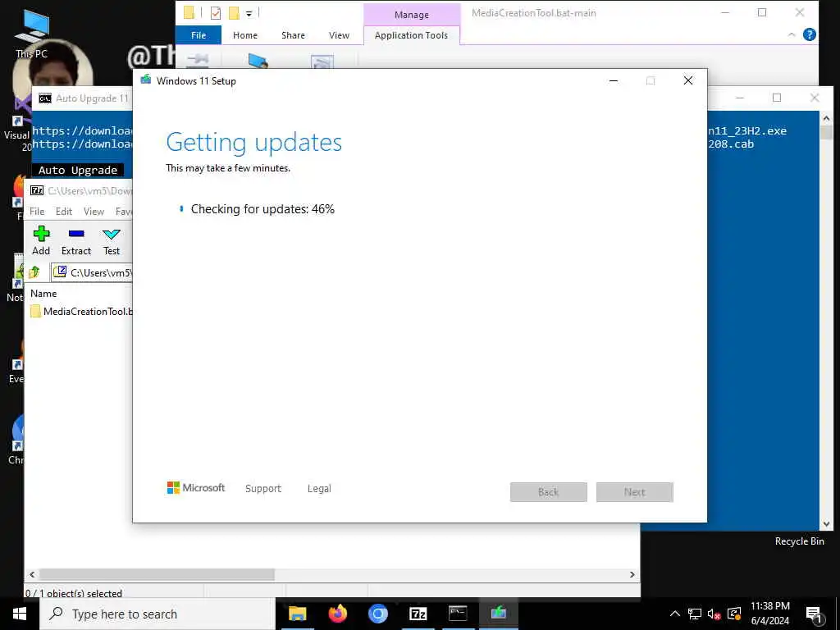Image resolution: width=840 pixels, height=630 pixels.
Task: Open Share tab in File Explorer
Action: point(293,35)
